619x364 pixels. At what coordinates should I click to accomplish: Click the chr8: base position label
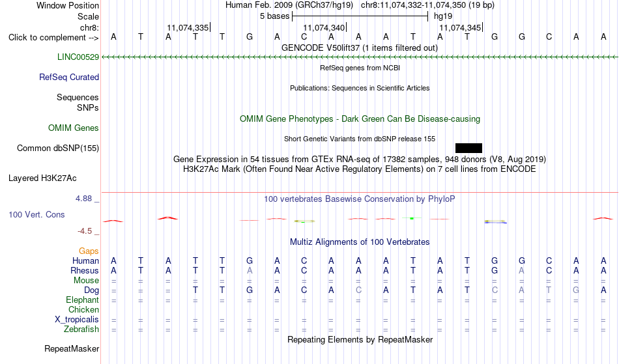pyautogui.click(x=90, y=27)
